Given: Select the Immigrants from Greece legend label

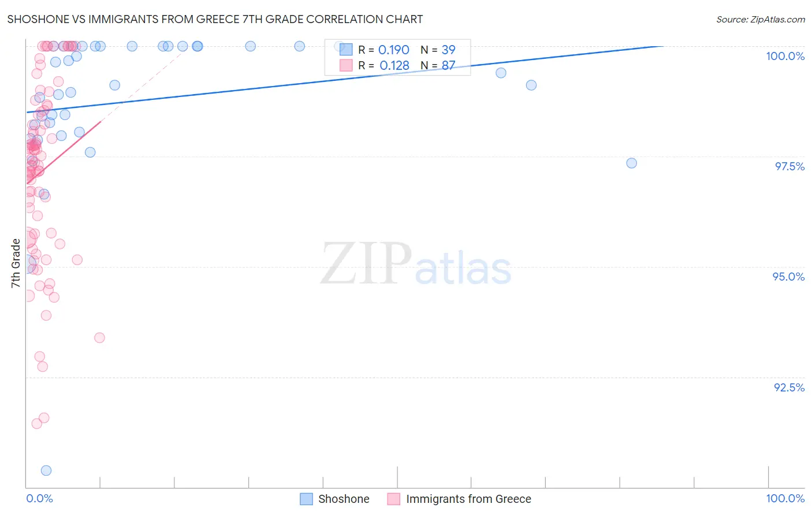Looking at the screenshot, I should pyautogui.click(x=468, y=499).
